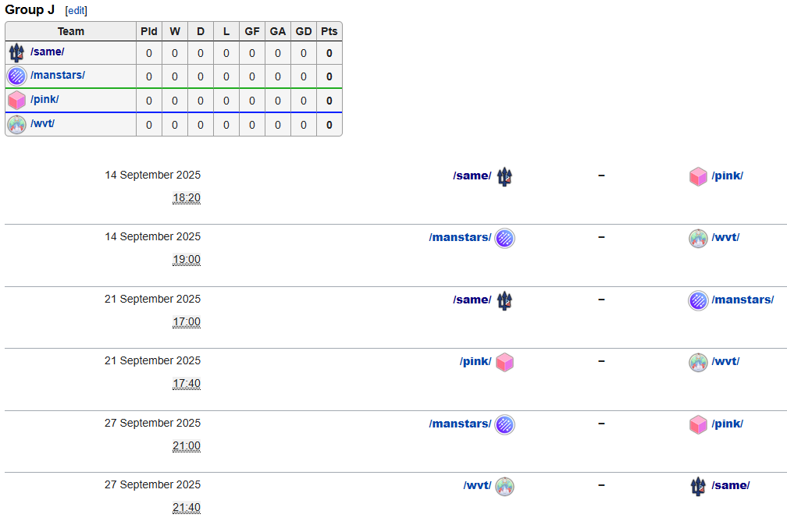
Task: Click the GD column header
Action: 304,31
